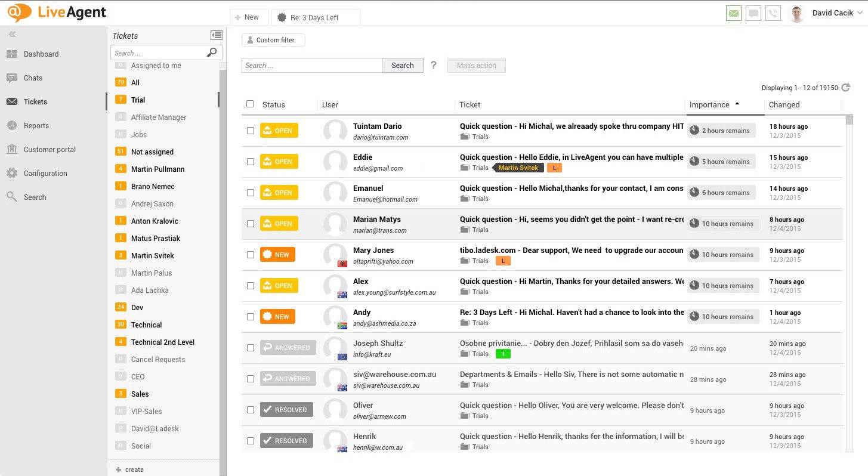Click the NEW status badge for Andy
This screenshot has width=868, height=476.
point(277,317)
